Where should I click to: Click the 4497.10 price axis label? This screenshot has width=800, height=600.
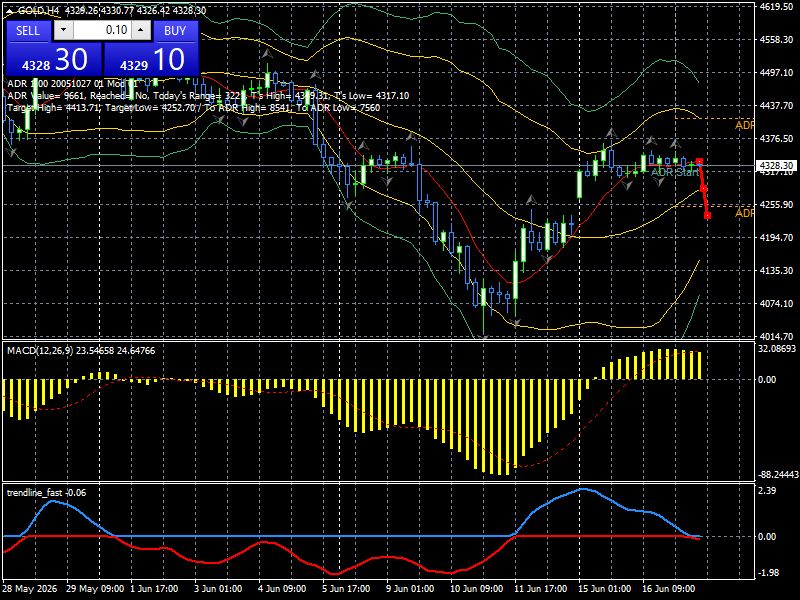(x=776, y=72)
